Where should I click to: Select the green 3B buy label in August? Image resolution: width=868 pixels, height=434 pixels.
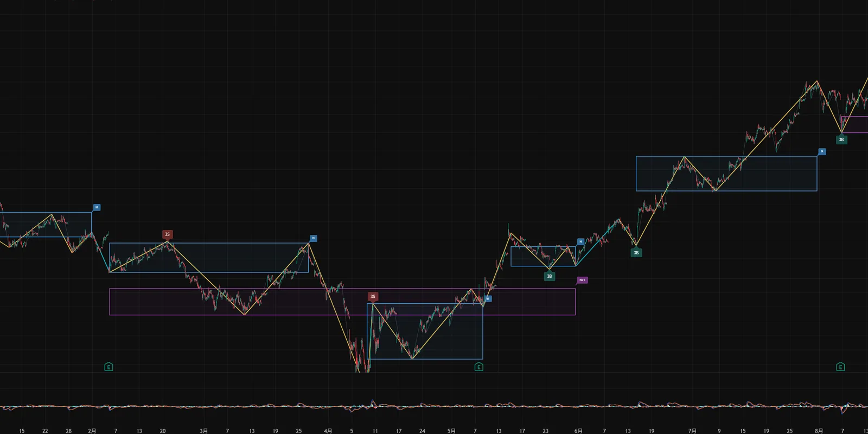(841, 139)
